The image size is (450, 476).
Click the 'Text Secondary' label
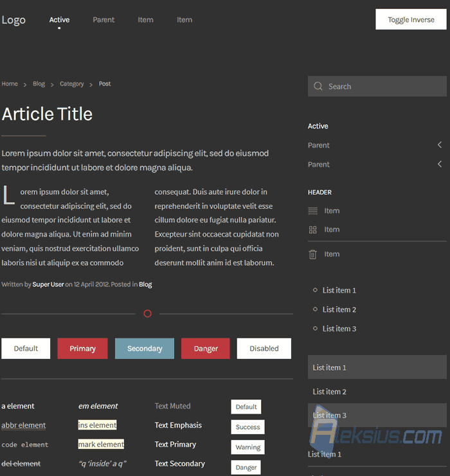180,464
